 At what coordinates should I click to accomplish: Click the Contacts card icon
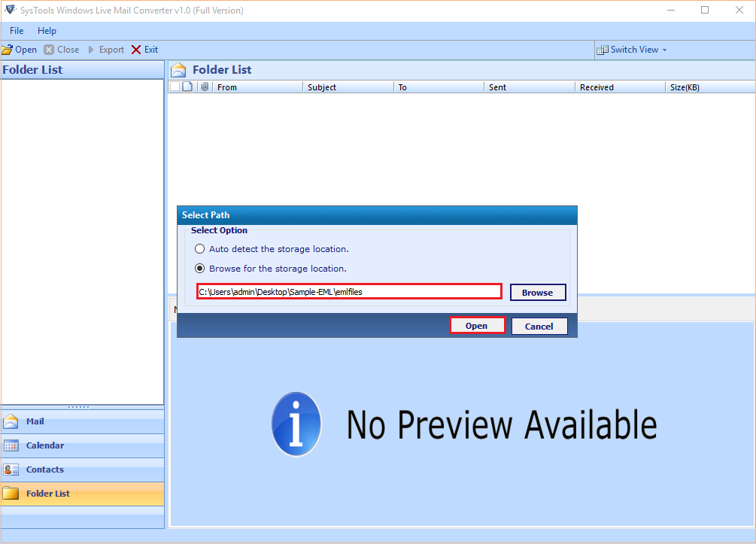tap(11, 470)
